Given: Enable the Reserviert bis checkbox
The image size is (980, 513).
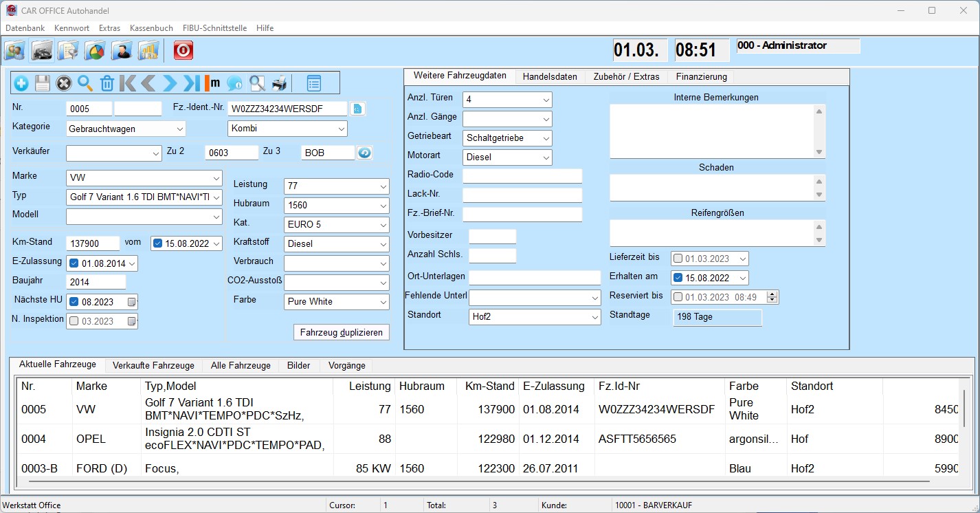Looking at the screenshot, I should (x=678, y=297).
